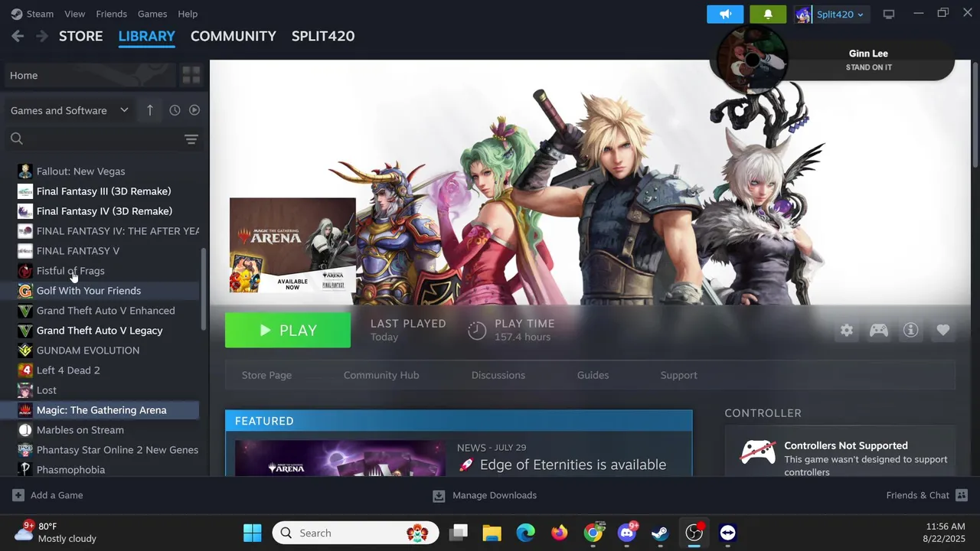Screen dimensions: 980x551
Task: Switch to the LIBRARY tab
Action: coord(146,36)
